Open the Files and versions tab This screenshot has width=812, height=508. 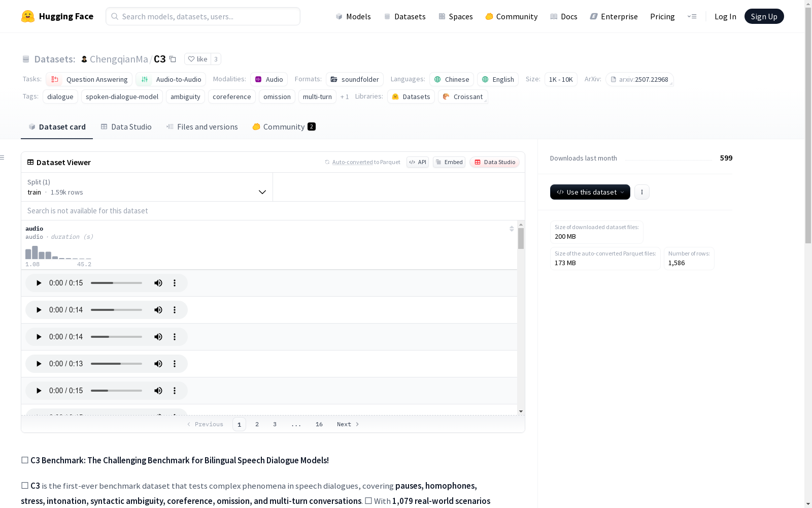pyautogui.click(x=202, y=126)
